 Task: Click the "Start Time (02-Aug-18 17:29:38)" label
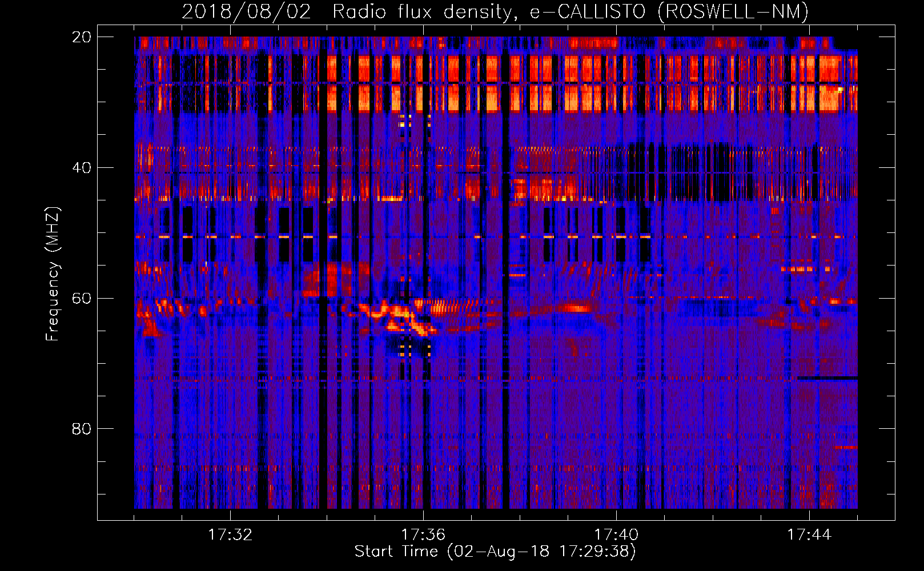coord(495,552)
